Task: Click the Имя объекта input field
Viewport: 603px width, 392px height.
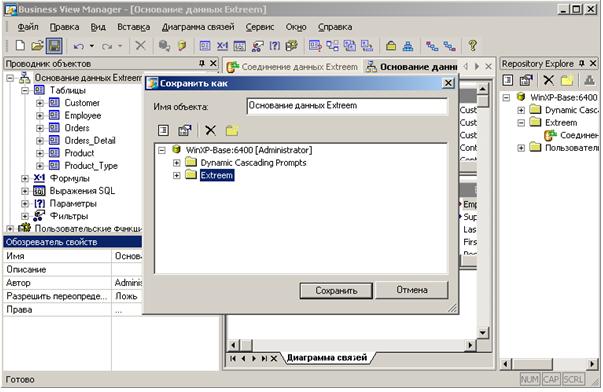Action: point(347,106)
